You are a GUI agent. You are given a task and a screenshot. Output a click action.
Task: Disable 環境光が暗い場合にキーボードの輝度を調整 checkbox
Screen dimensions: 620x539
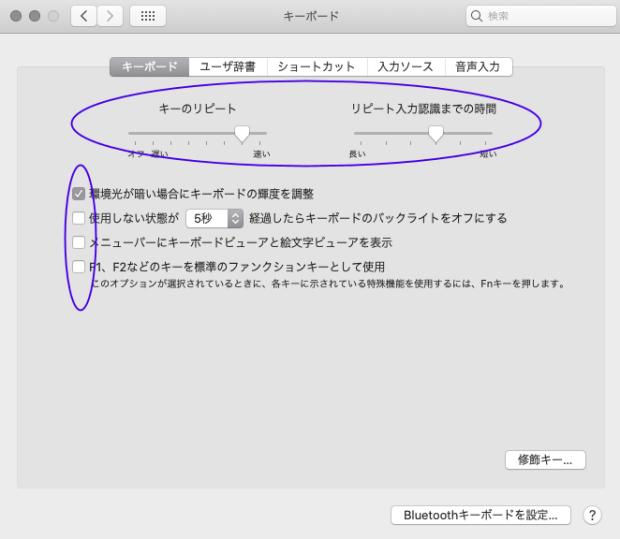(79, 194)
